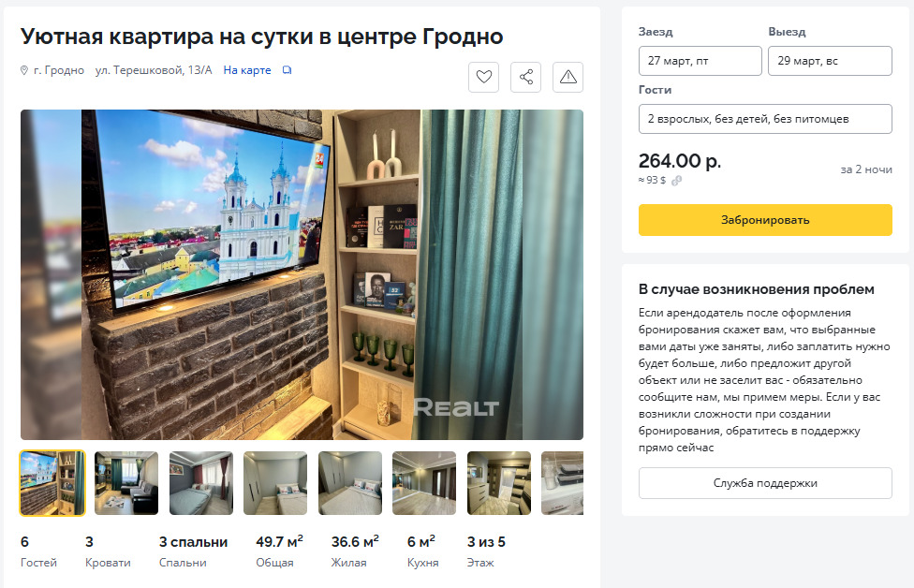Click the yellow Забронировать button
Image resolution: width=914 pixels, height=588 pixels.
click(x=765, y=220)
